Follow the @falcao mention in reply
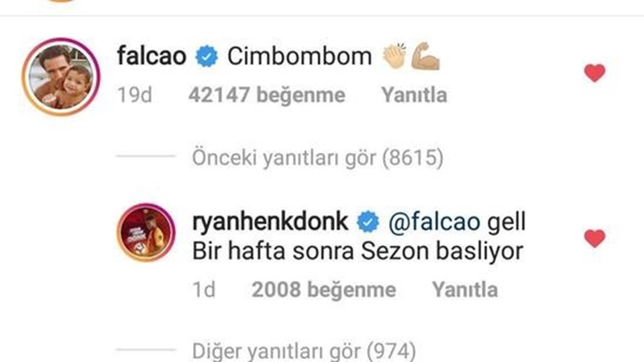The height and width of the screenshot is (362, 644). [434, 222]
